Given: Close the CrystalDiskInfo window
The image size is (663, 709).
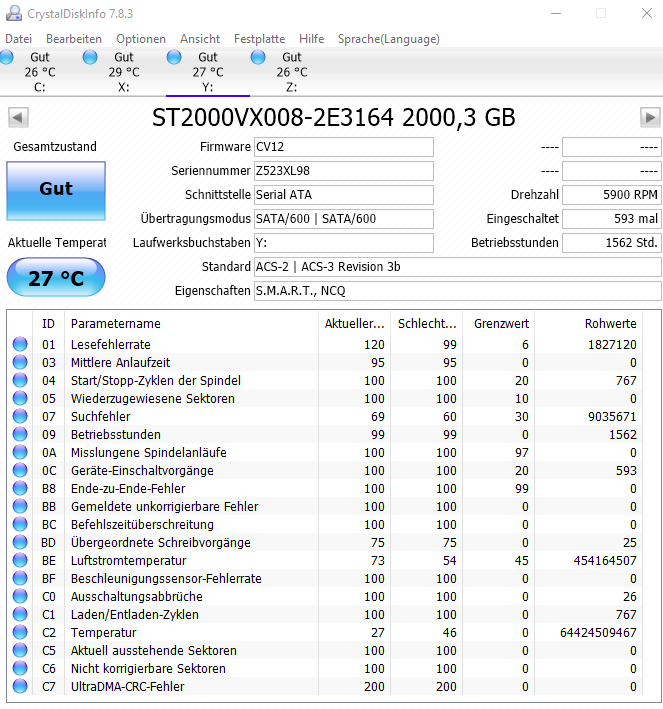Looking at the screenshot, I should pos(647,14).
